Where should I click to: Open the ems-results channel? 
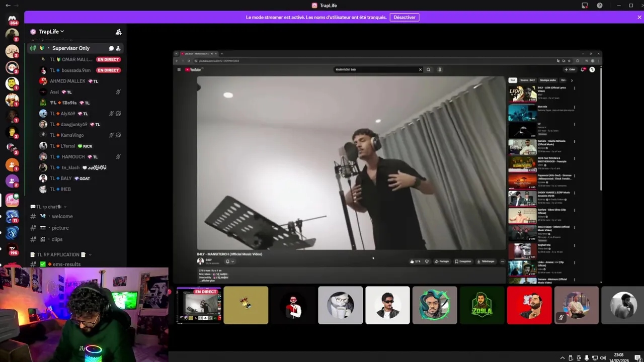(x=66, y=264)
